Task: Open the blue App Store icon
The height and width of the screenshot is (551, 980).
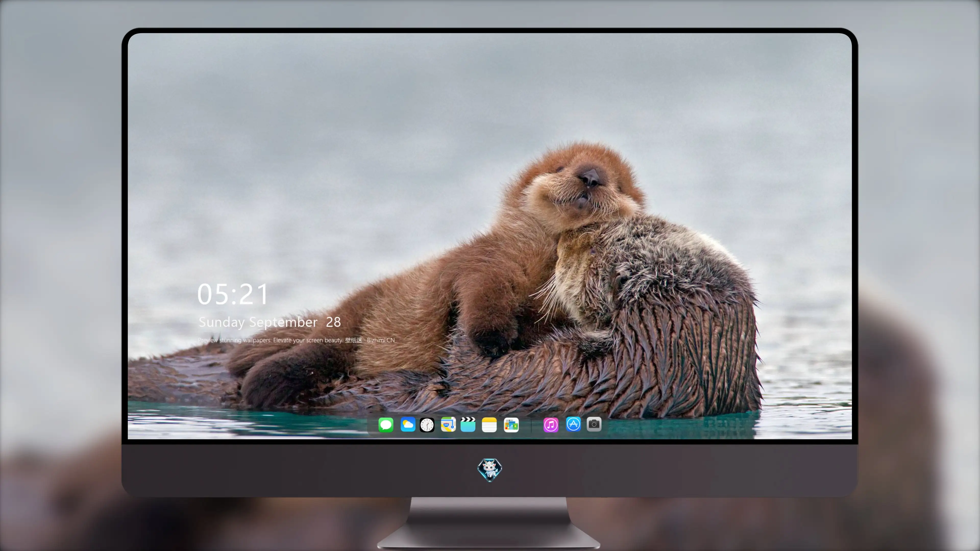Action: click(573, 424)
